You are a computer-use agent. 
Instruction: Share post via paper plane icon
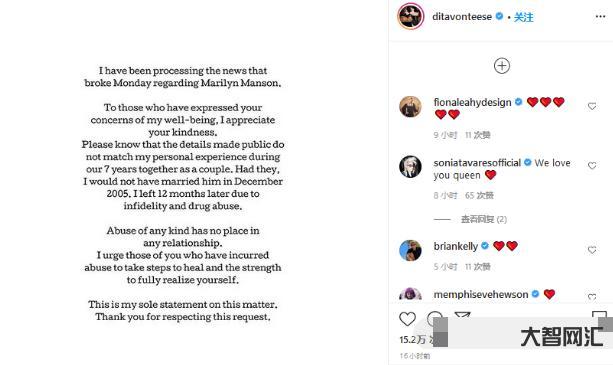click(462, 315)
